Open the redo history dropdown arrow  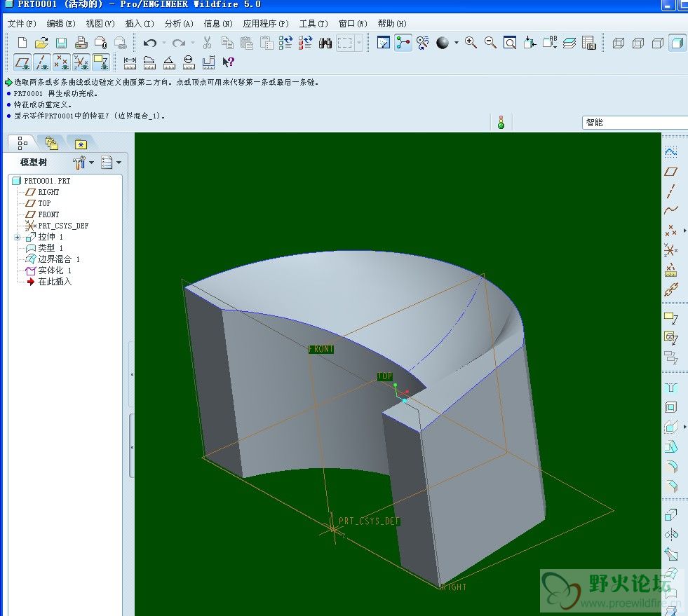click(x=193, y=43)
